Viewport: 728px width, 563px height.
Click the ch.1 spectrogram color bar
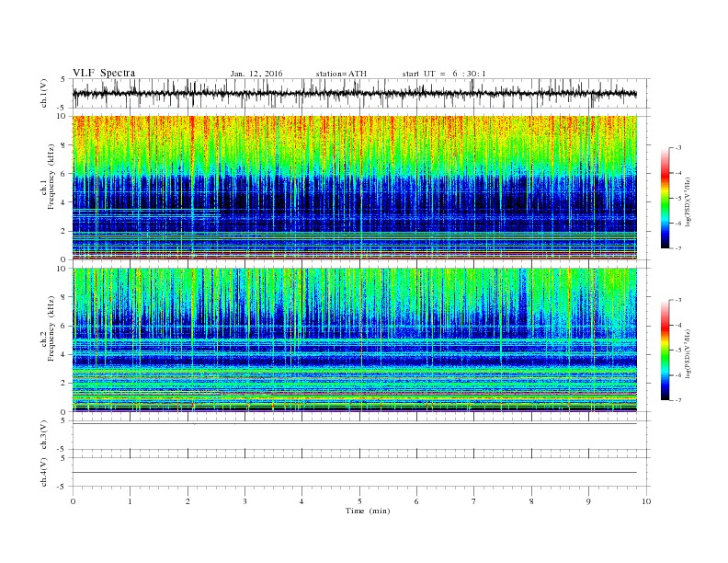[x=665, y=198]
